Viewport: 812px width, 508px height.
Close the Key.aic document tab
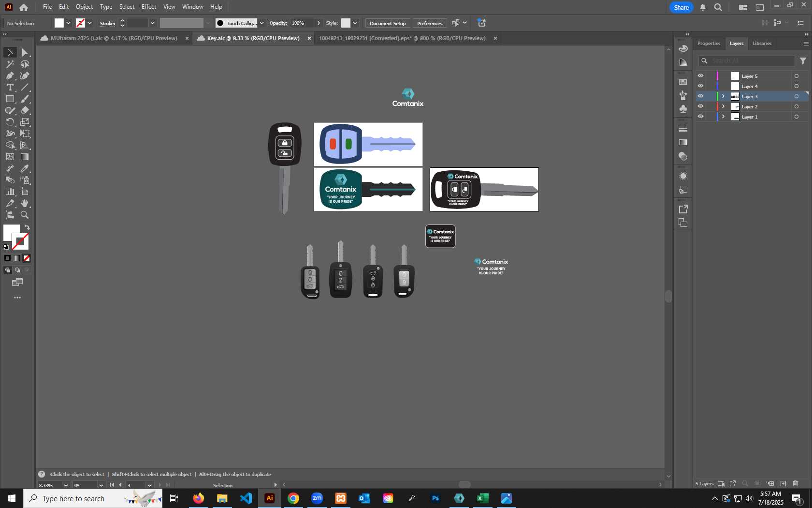coord(309,38)
